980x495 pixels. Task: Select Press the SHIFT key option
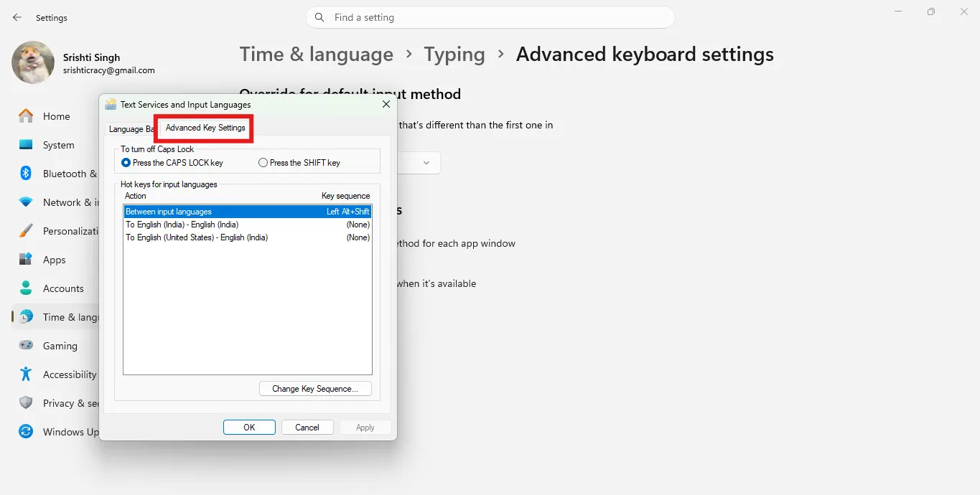[299, 163]
